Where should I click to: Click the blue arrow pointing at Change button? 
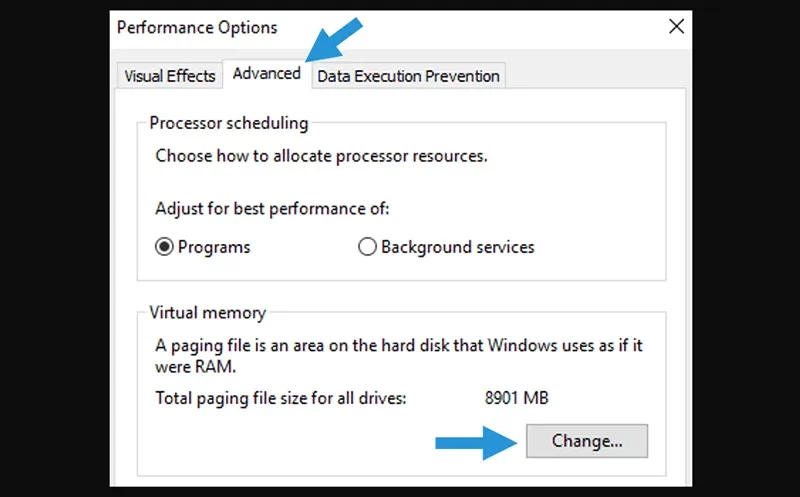pyautogui.click(x=476, y=443)
